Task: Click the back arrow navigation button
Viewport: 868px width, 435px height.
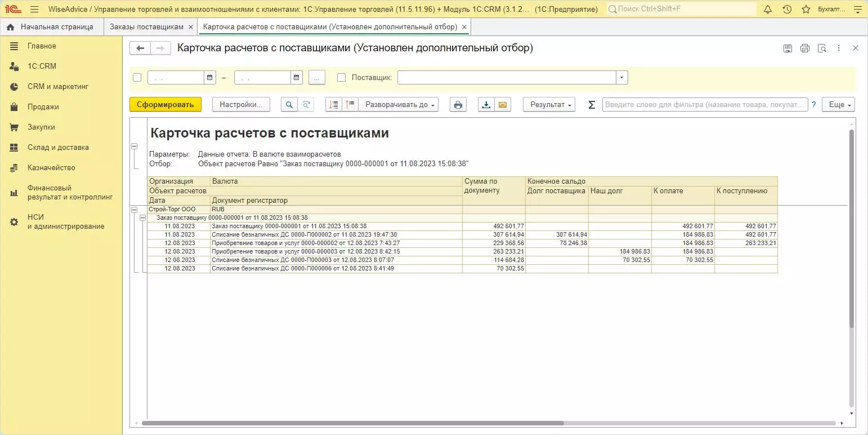Action: coord(140,48)
